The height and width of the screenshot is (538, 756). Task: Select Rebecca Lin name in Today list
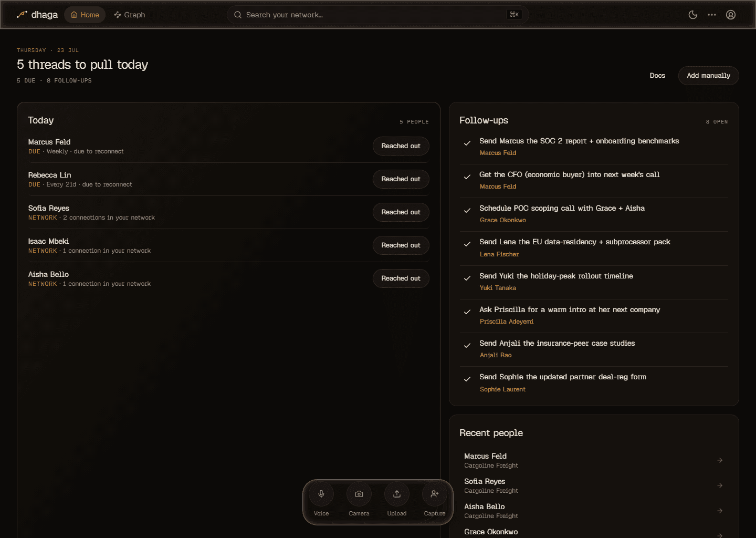[x=50, y=175]
